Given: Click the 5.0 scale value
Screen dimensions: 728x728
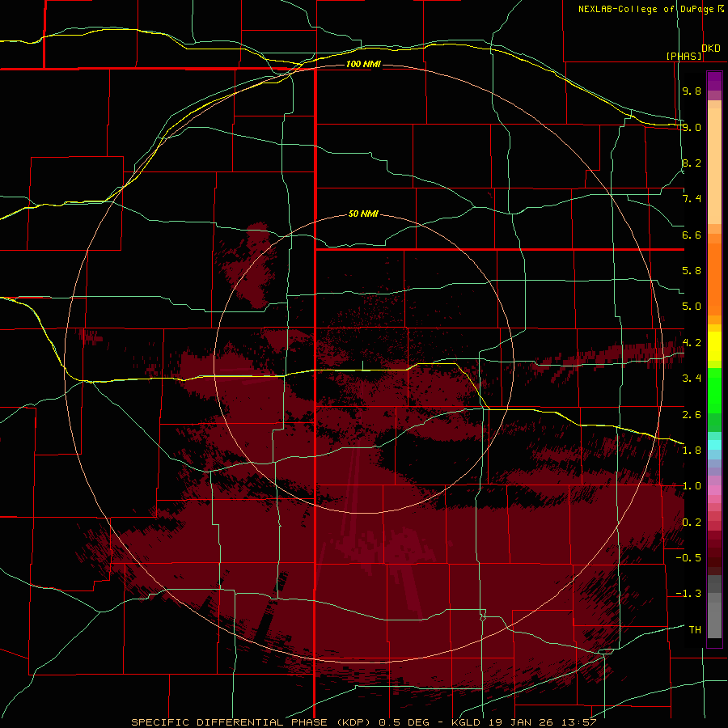Looking at the screenshot, I should (x=692, y=307).
